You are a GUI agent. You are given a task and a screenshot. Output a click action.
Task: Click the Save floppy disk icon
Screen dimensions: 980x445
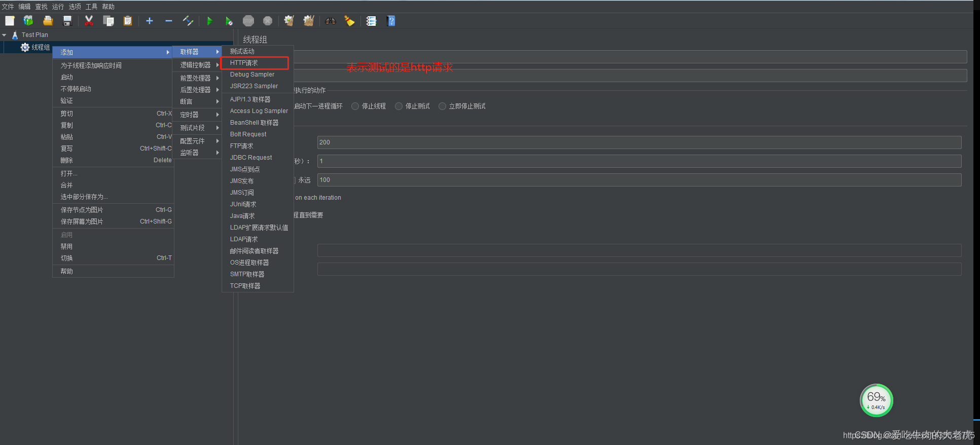pyautogui.click(x=67, y=21)
